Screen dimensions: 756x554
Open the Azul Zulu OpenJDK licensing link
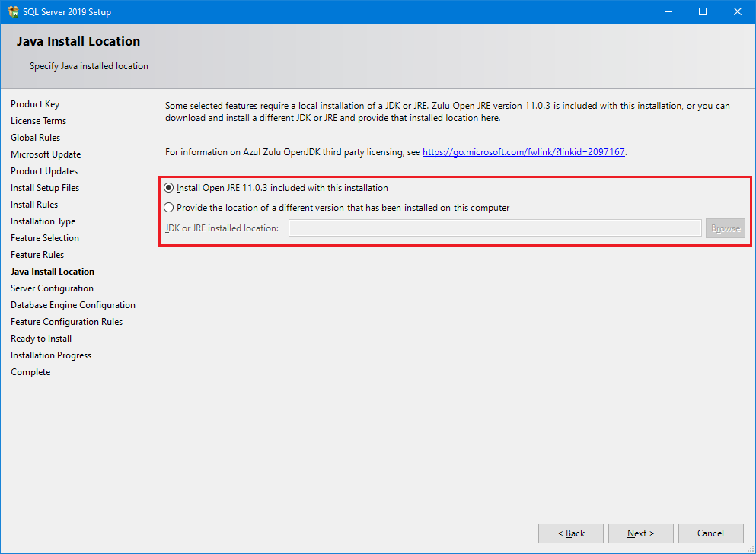[x=523, y=152]
